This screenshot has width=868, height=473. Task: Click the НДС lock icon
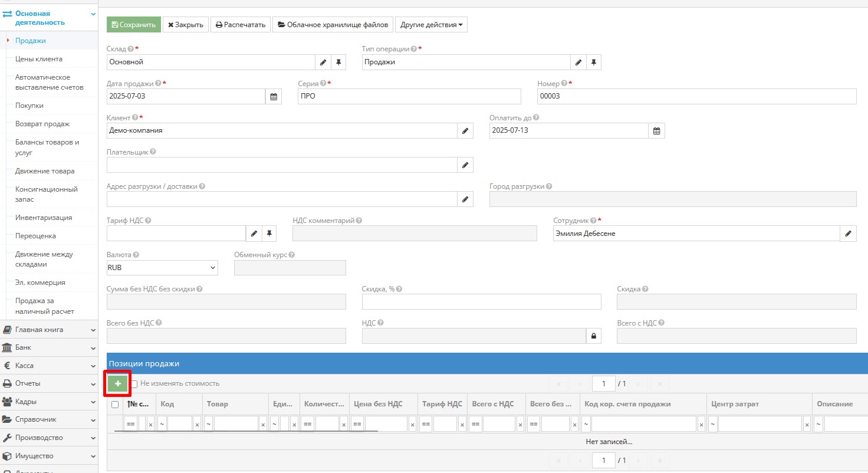(594, 336)
